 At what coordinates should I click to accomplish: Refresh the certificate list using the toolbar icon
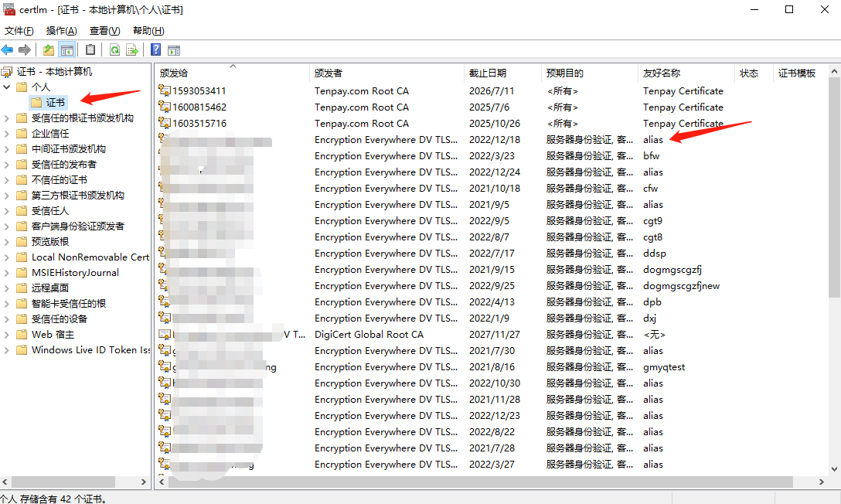tap(114, 50)
